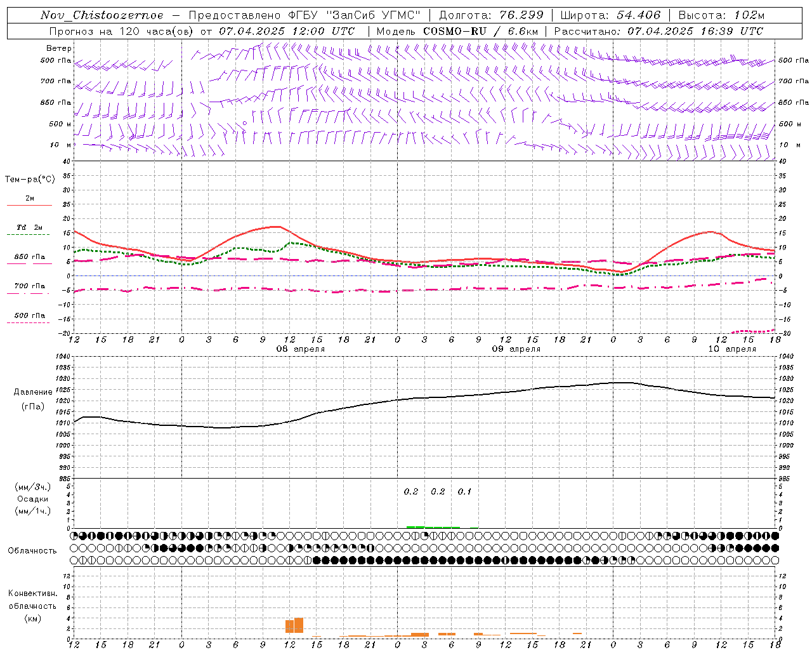The image size is (812, 650).
Task: Click the 'Давление' pressure panel label
Action: pyautogui.click(x=33, y=392)
